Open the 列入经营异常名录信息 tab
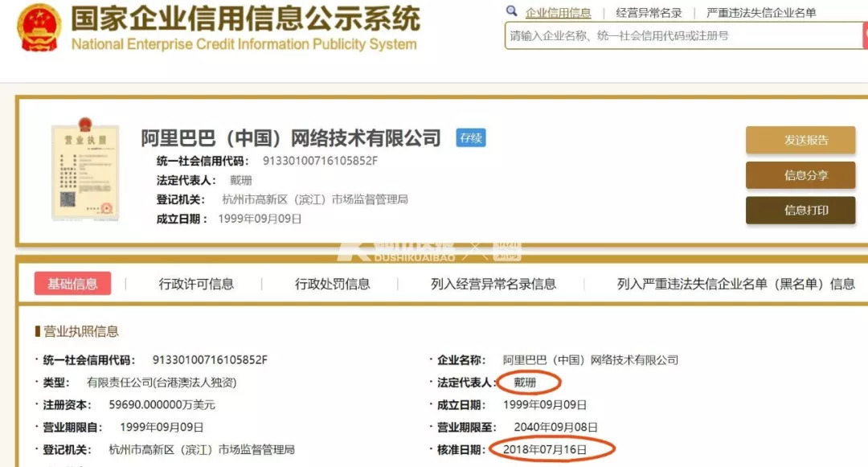Viewport: 868px width, 467px height. tap(493, 284)
